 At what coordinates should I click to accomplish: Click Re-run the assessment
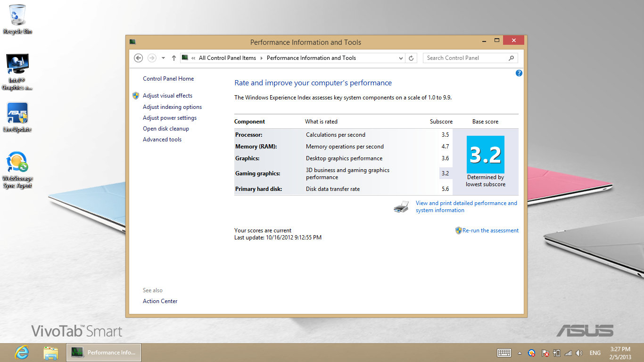point(490,230)
